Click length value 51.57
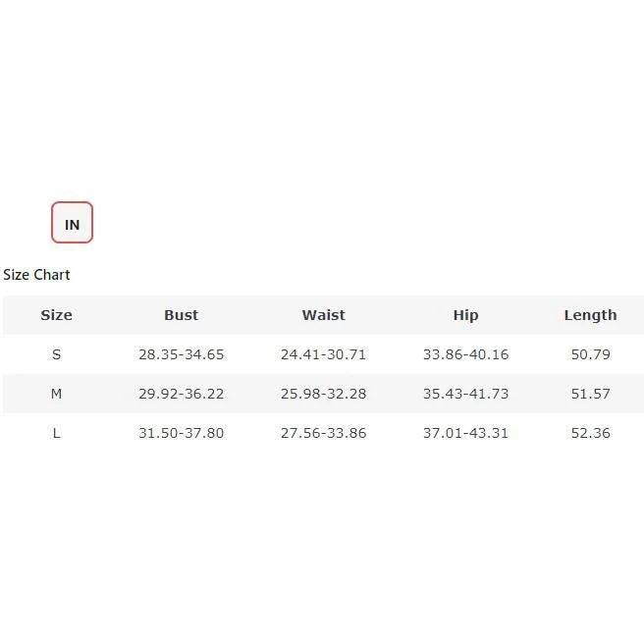The width and height of the screenshot is (644, 644). (591, 394)
